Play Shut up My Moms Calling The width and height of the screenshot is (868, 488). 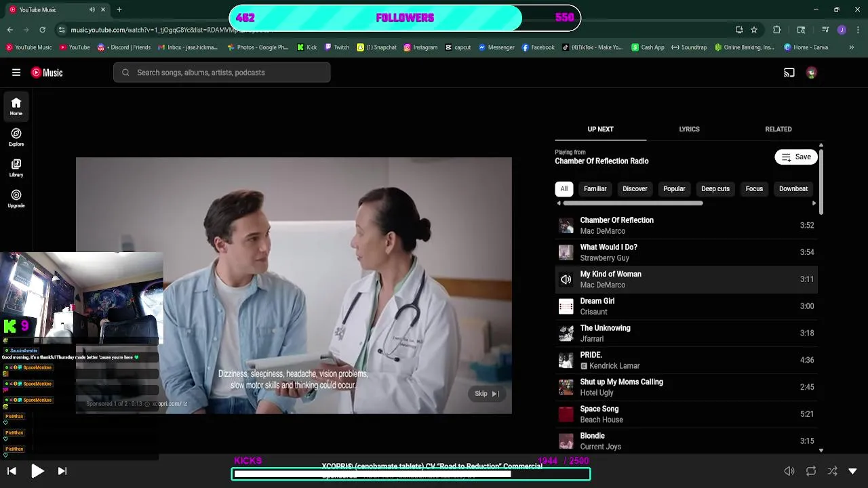(686, 387)
